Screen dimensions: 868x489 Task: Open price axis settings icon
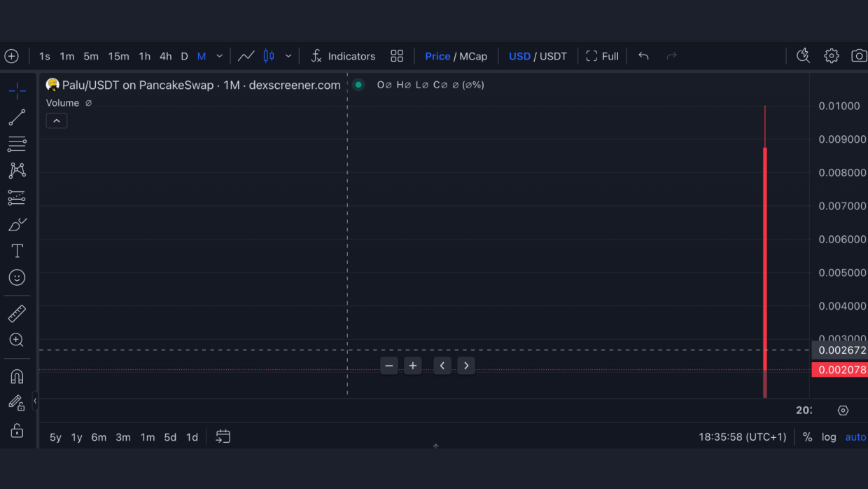843,411
